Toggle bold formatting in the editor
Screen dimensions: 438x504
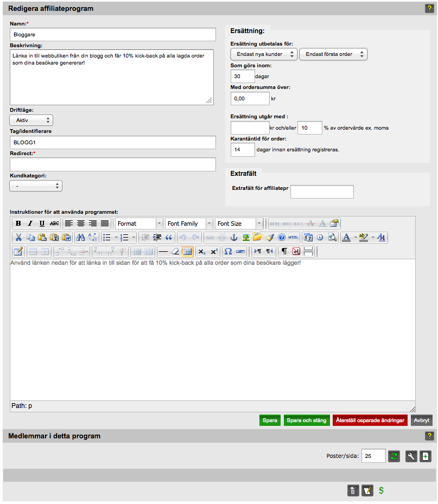pos(18,224)
